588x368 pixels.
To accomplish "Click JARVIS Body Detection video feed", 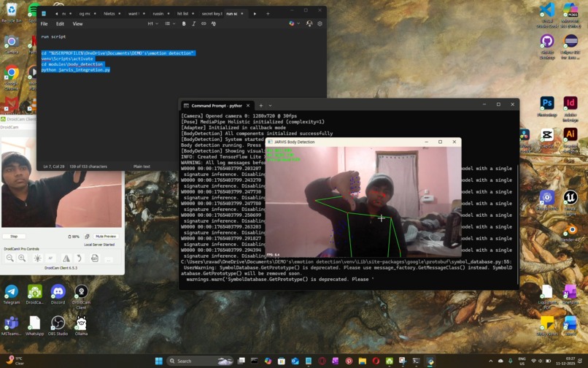I will pos(363,202).
